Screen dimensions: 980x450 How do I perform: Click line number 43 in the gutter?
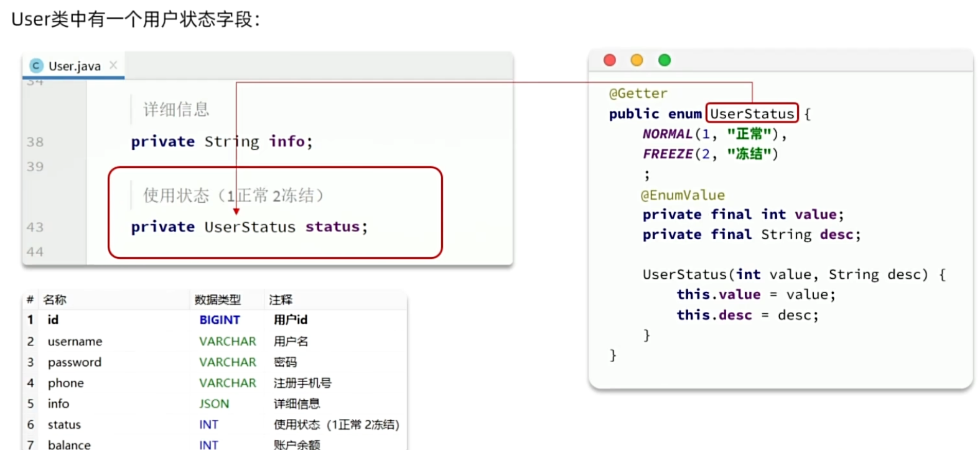35,227
